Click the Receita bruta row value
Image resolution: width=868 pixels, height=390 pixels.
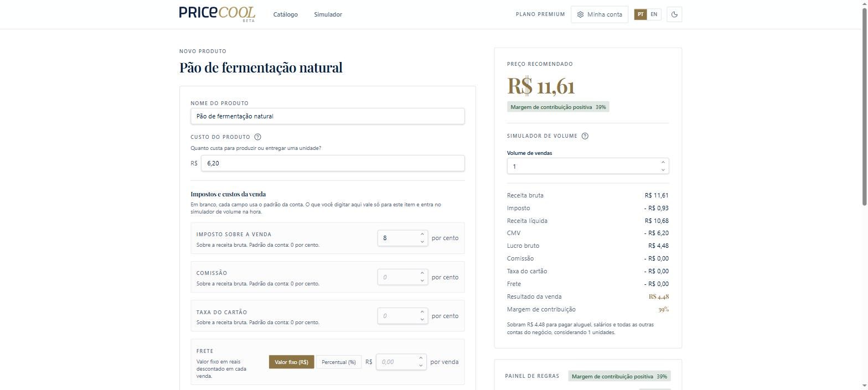[x=657, y=195]
